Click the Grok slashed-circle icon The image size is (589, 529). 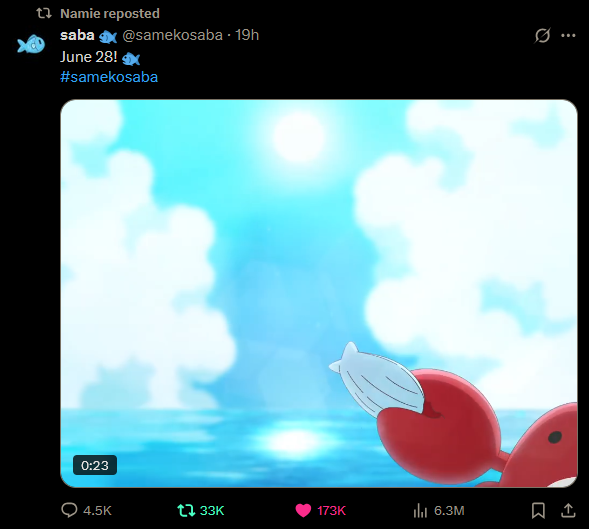(x=542, y=36)
